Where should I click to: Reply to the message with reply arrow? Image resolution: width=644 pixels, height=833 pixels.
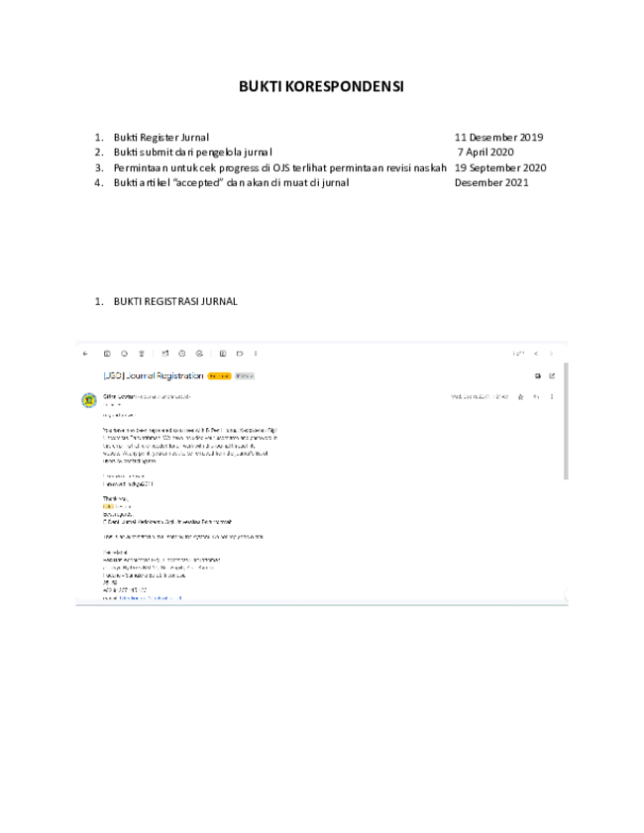click(536, 397)
